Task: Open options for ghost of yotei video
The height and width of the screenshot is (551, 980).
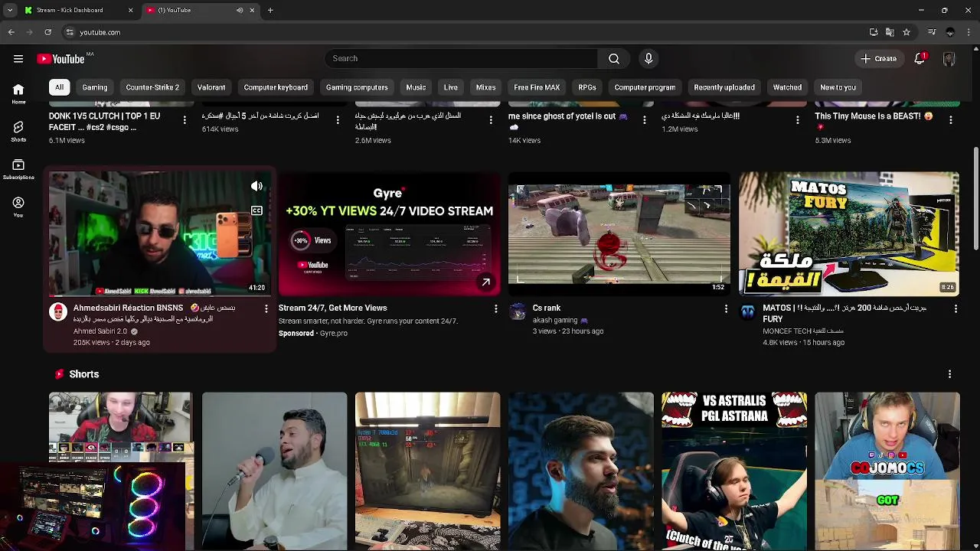Action: [644, 120]
